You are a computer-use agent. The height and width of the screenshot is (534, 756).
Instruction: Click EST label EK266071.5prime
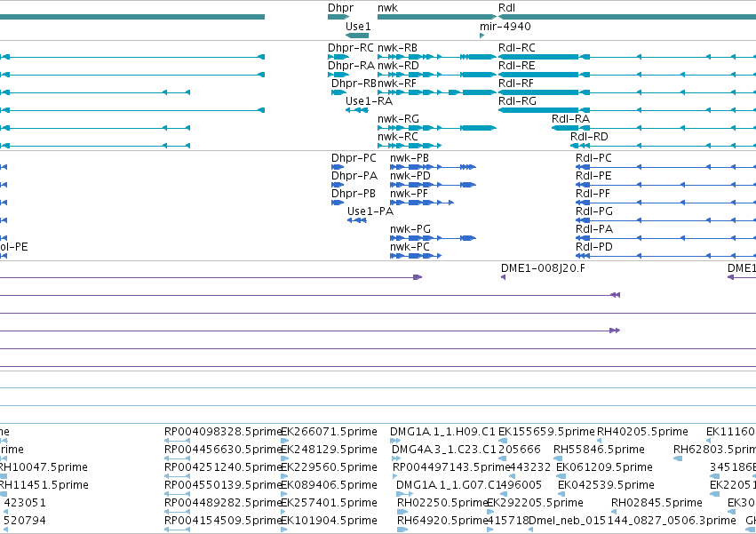pos(329,432)
